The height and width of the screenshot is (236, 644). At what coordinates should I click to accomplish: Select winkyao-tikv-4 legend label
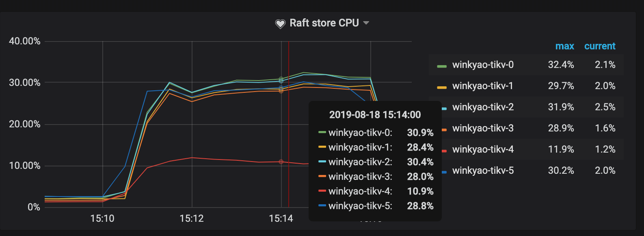point(483,150)
